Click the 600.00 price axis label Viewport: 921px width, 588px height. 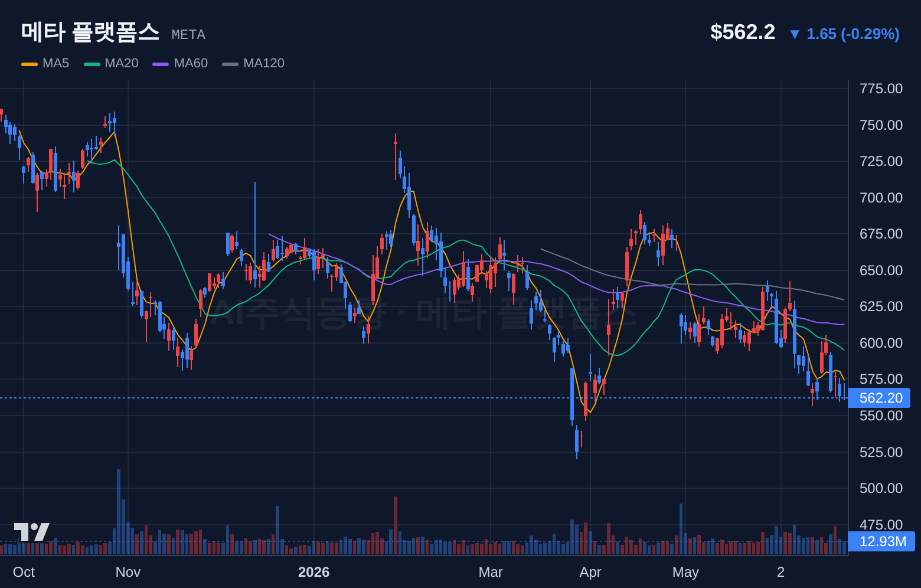pyautogui.click(x=881, y=343)
